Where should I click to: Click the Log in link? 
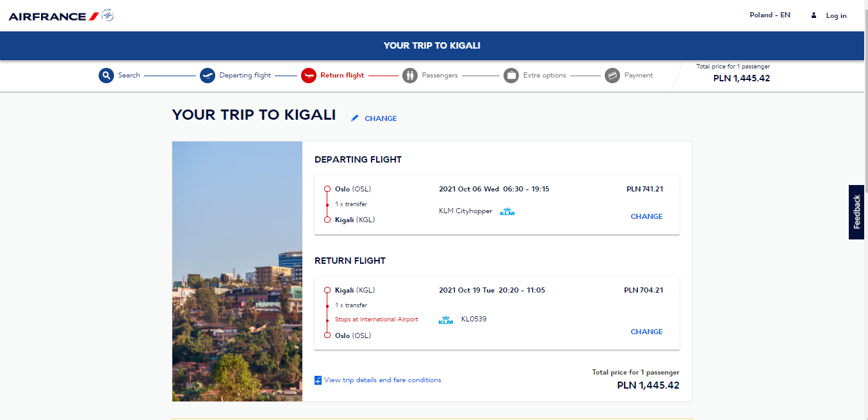point(836,15)
